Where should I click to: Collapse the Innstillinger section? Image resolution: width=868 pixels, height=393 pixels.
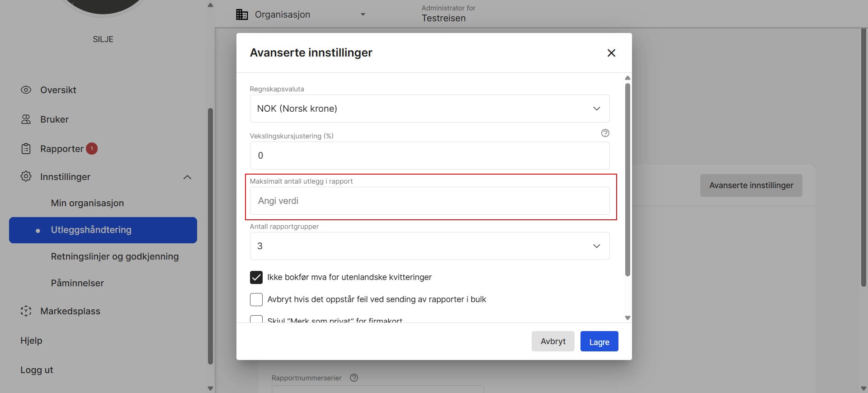pyautogui.click(x=188, y=177)
